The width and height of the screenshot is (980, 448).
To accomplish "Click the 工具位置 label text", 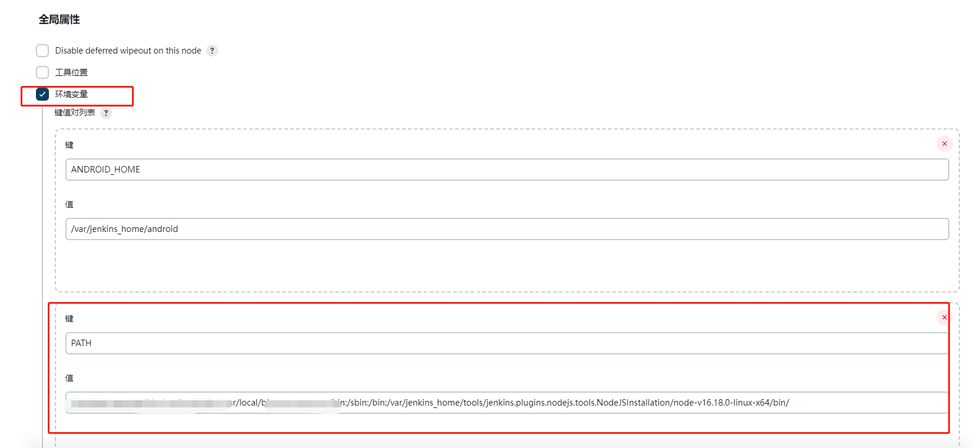I will [x=71, y=72].
